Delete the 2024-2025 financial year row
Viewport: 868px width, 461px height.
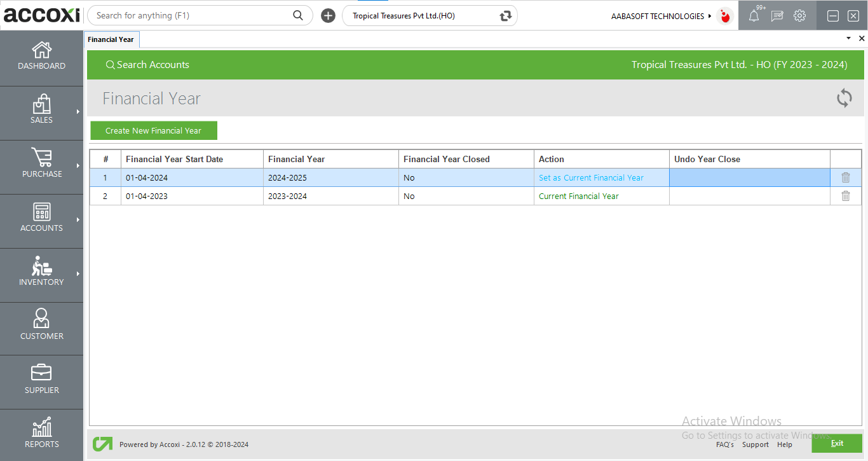pos(845,178)
